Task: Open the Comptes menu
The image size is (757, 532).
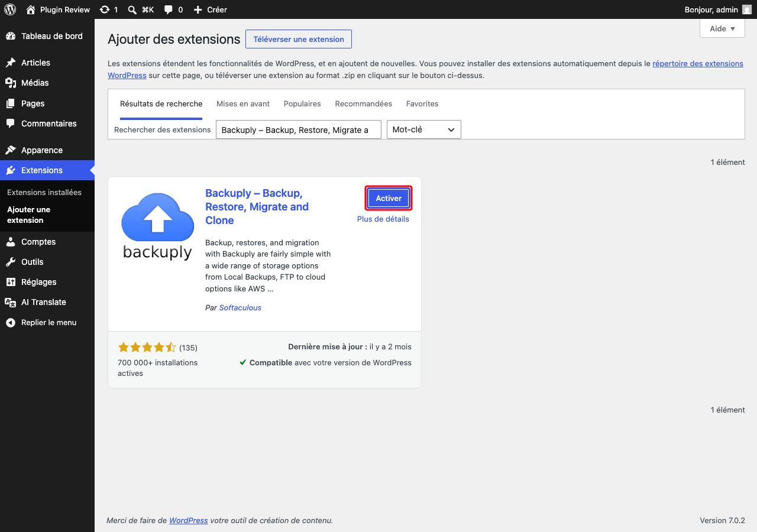Action: 47,242
